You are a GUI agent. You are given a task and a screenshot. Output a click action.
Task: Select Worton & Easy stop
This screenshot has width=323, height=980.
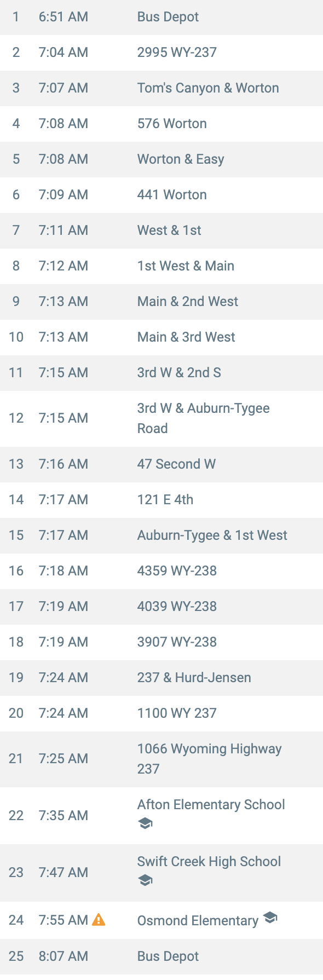tap(161, 159)
